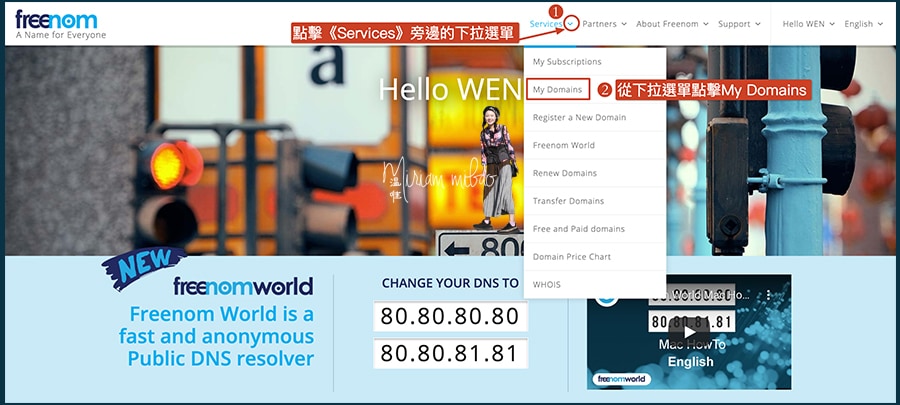The width and height of the screenshot is (900, 405).
Task: Choose My Domains in dropdown
Action: coord(595,89)
